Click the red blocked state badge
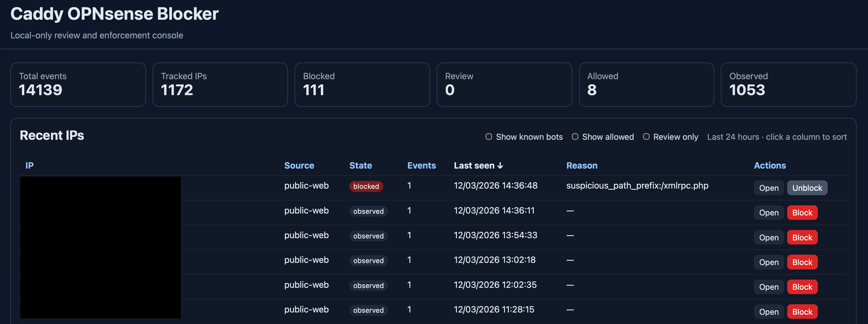The height and width of the screenshot is (324, 868). pos(366,186)
